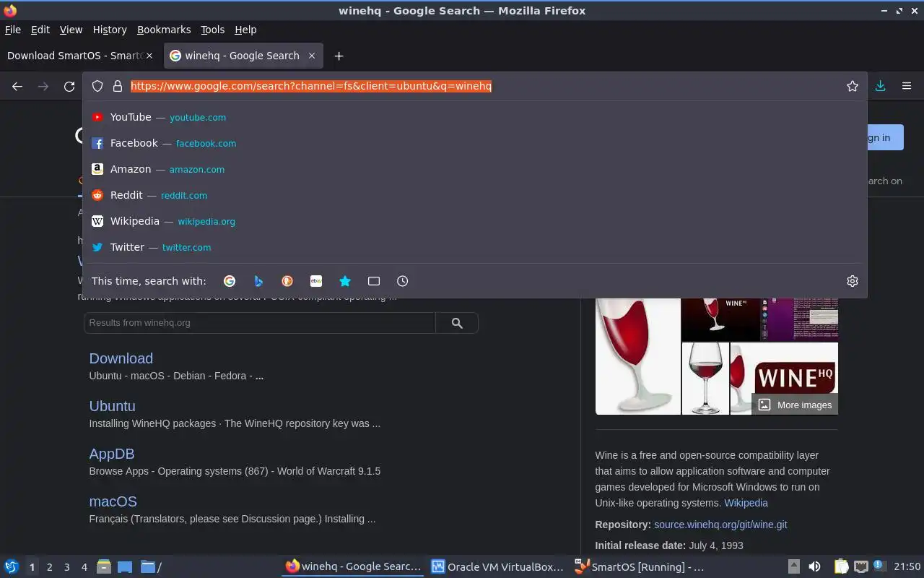Open clipboard manager tray icon
Viewport: 924px width, 578px height.
point(841,566)
